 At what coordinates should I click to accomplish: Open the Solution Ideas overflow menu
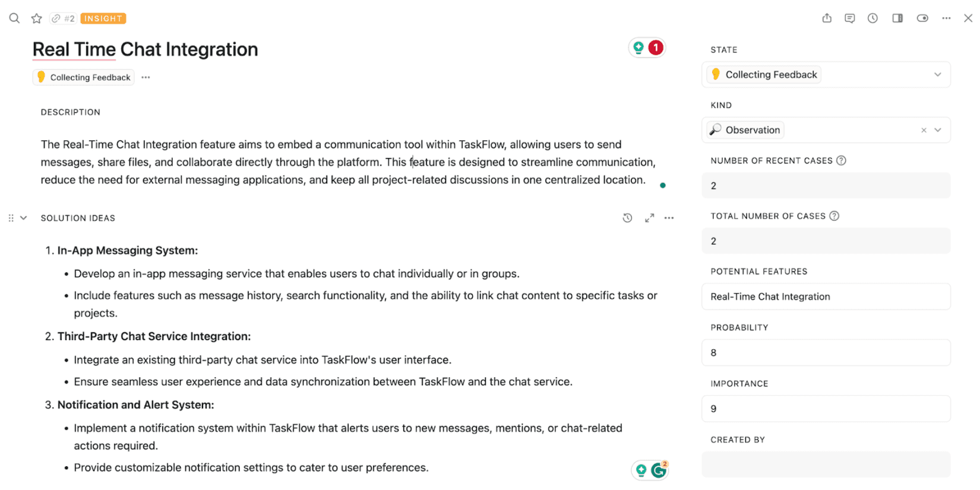pos(669,218)
